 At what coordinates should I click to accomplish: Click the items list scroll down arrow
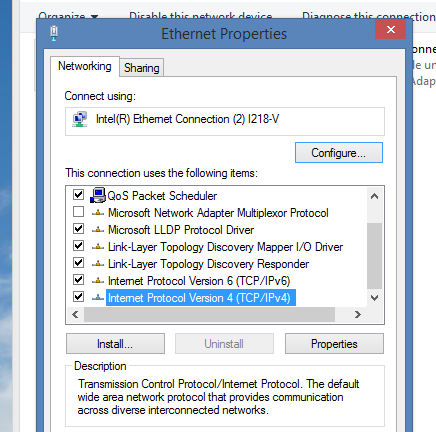point(374,298)
